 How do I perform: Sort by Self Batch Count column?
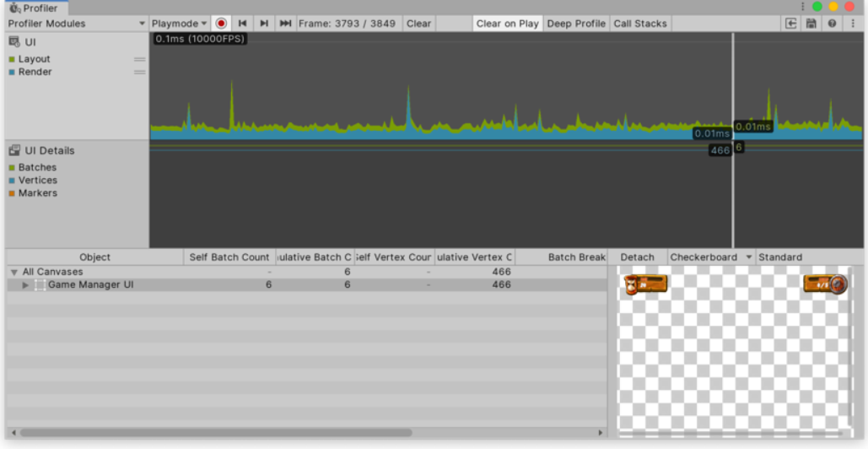pyautogui.click(x=229, y=257)
